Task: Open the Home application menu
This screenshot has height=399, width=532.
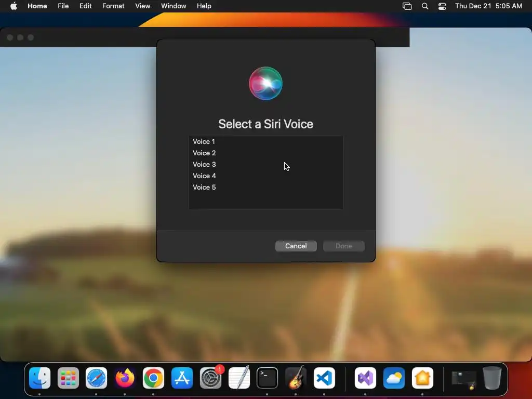Action: [x=37, y=6]
